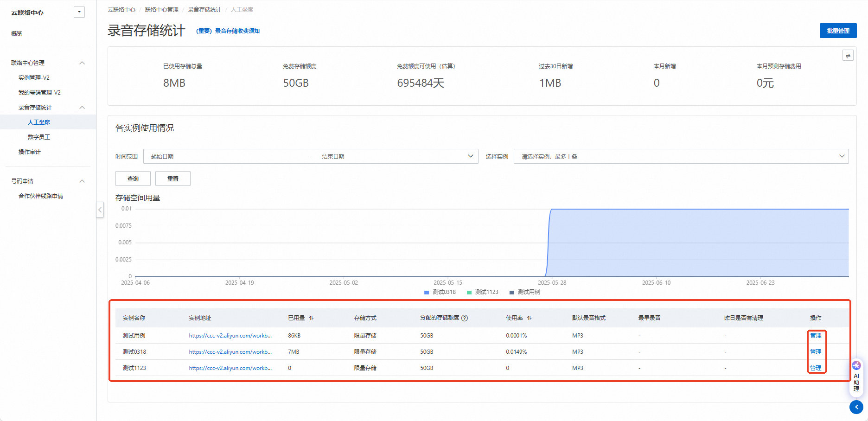Click the 2025-05-28 date label on the chart axis

click(552, 283)
